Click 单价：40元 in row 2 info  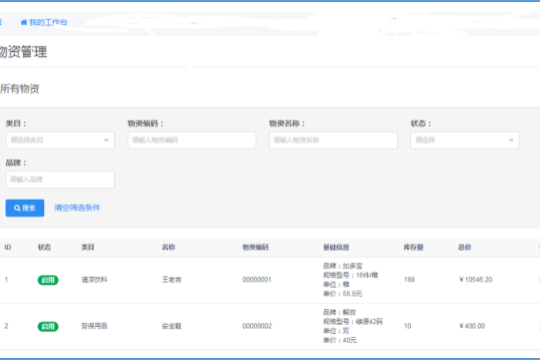pos(340,340)
